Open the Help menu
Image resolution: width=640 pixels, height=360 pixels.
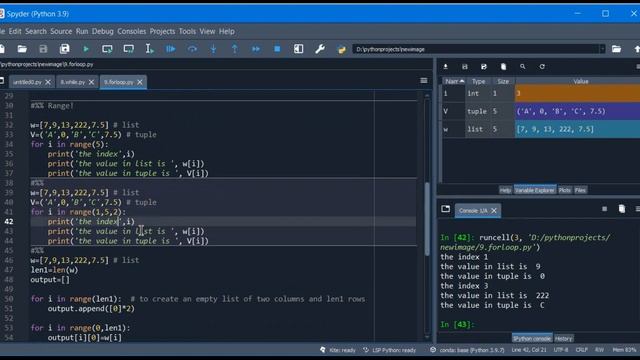[x=227, y=31]
